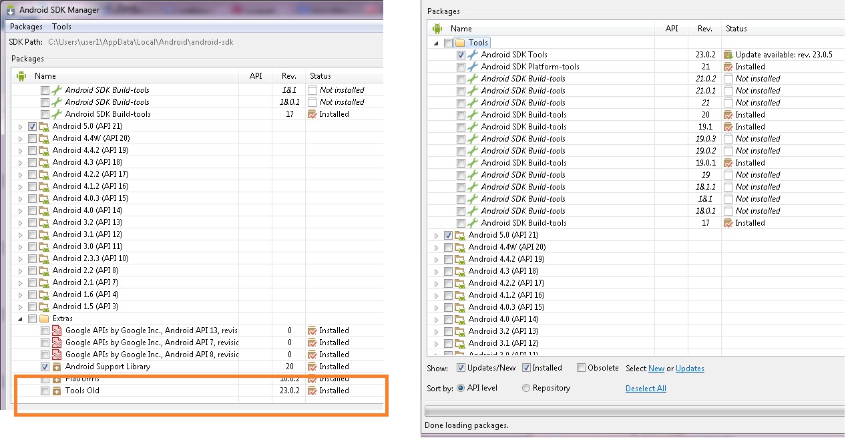Click the Extras folder icon

(x=45, y=318)
